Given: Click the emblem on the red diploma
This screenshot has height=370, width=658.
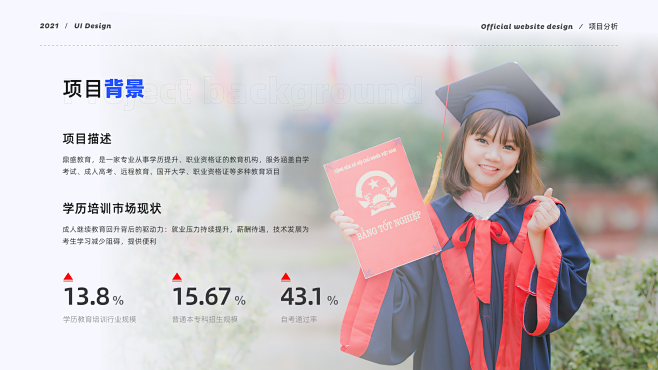Looking at the screenshot, I should coord(376,193).
